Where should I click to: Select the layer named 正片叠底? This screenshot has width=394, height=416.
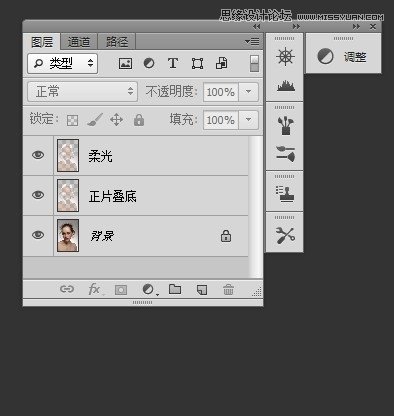point(135,196)
